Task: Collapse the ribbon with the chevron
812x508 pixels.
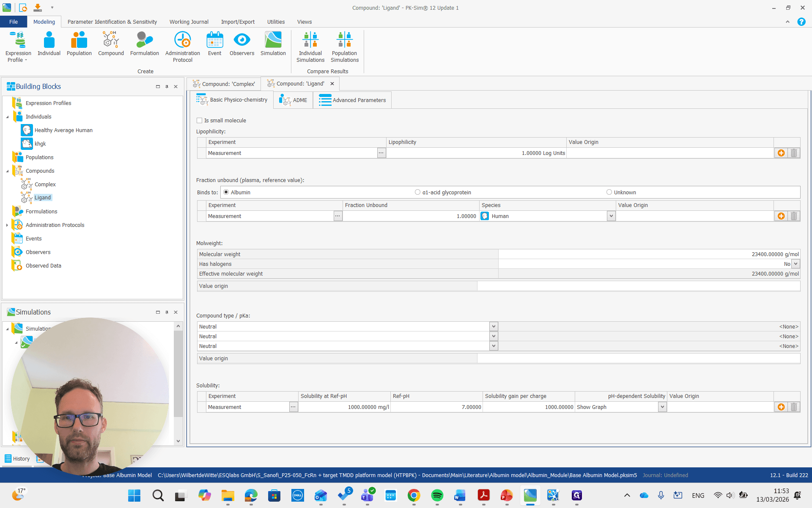Action: coord(787,22)
